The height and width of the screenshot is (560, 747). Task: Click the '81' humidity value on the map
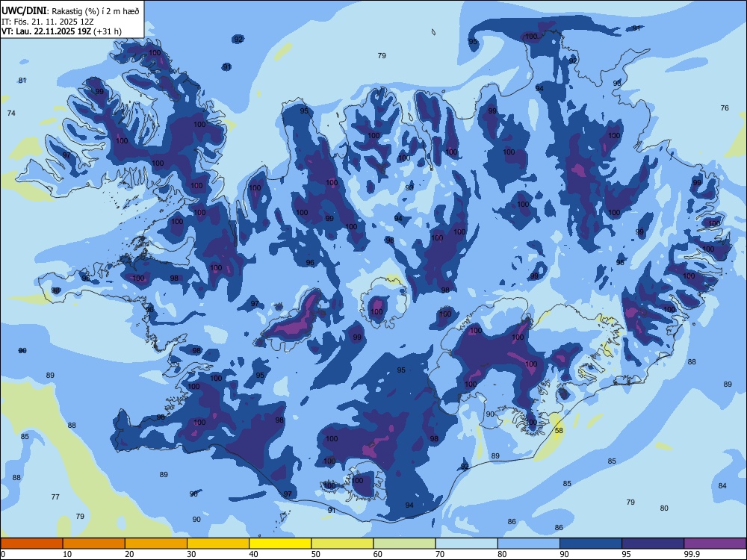click(x=22, y=80)
